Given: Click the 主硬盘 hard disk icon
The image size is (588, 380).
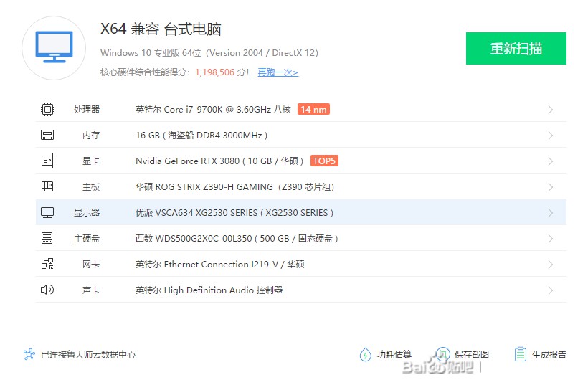Looking at the screenshot, I should point(47,238).
